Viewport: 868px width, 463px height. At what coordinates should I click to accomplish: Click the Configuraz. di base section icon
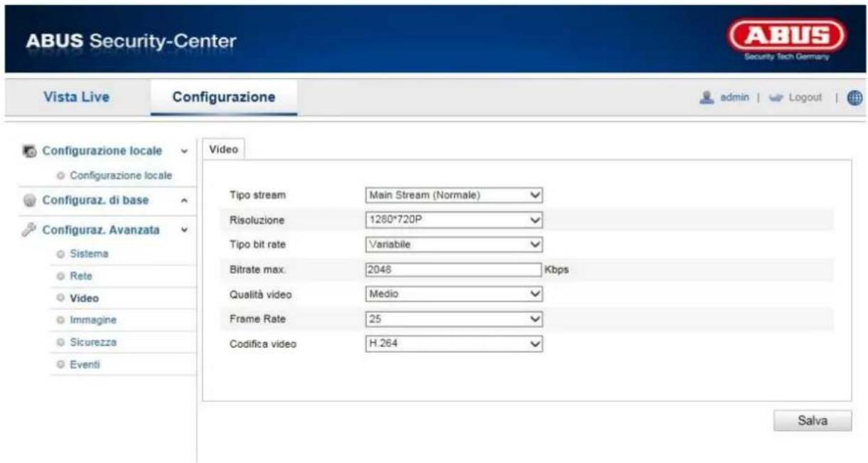[x=30, y=201]
